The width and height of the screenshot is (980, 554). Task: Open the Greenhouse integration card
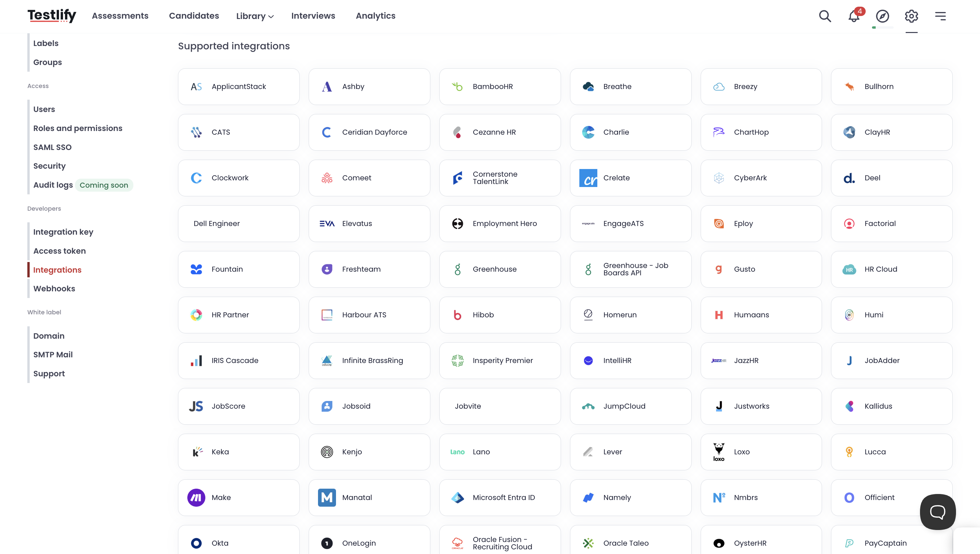pos(500,269)
